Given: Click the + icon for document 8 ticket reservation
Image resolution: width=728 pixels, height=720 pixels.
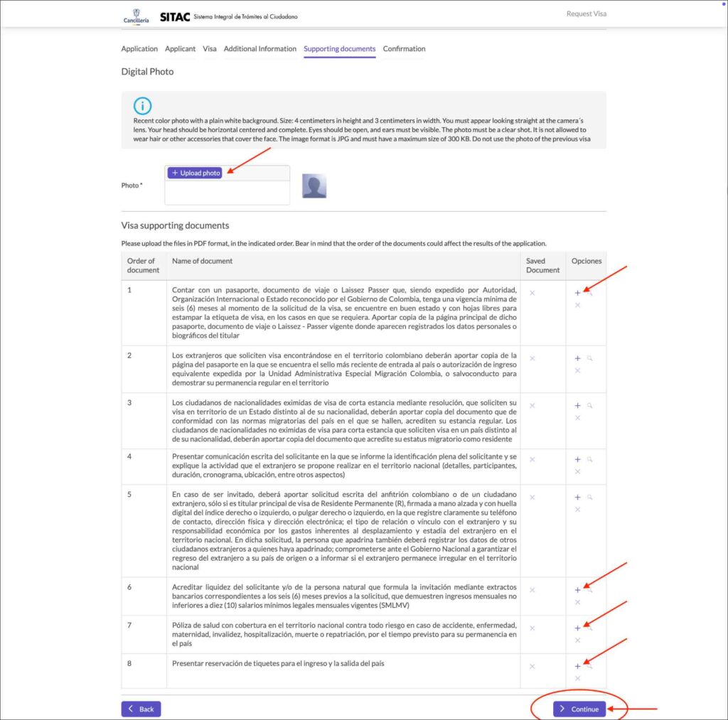Looking at the screenshot, I should click(577, 667).
